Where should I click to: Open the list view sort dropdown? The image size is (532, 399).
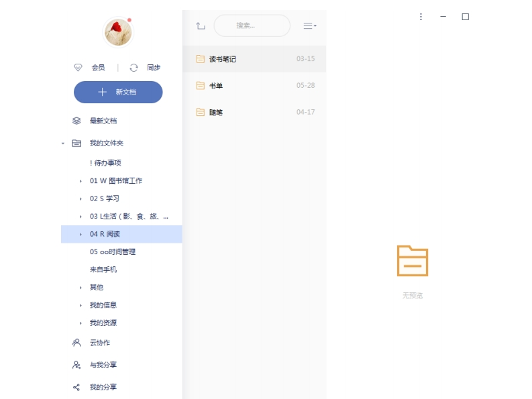pyautogui.click(x=309, y=26)
